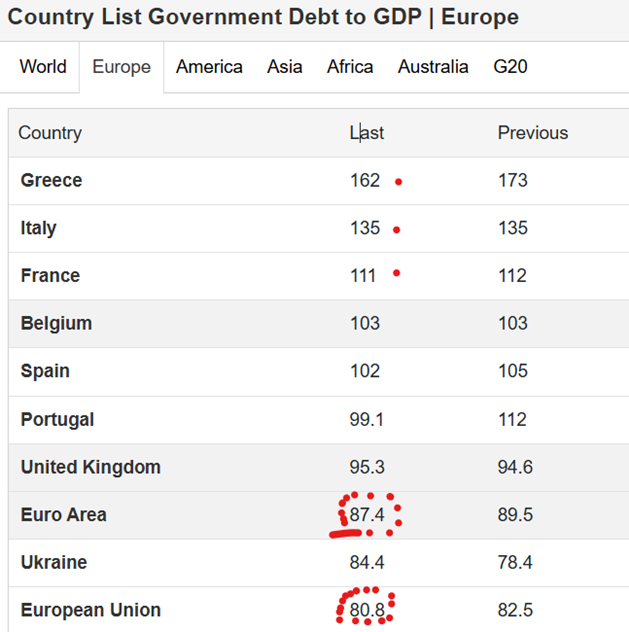Open the Portugal country link
Viewport: 629px width, 632px height.
(x=57, y=419)
